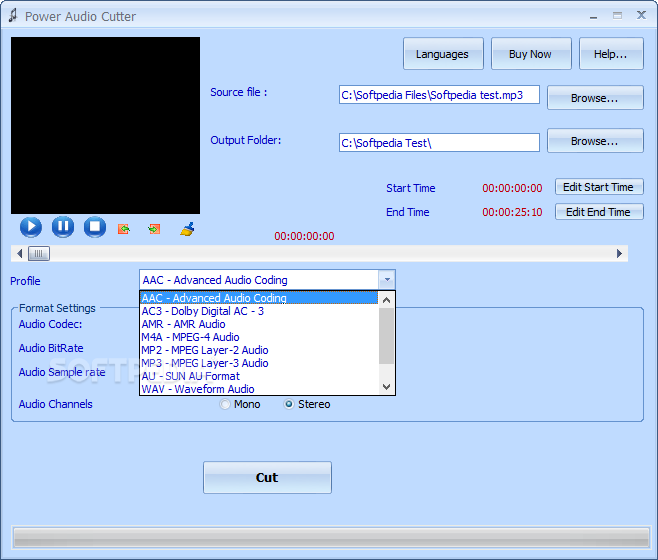Choose WAV - Waveform Audio profile
The height and width of the screenshot is (560, 658).
tap(259, 389)
